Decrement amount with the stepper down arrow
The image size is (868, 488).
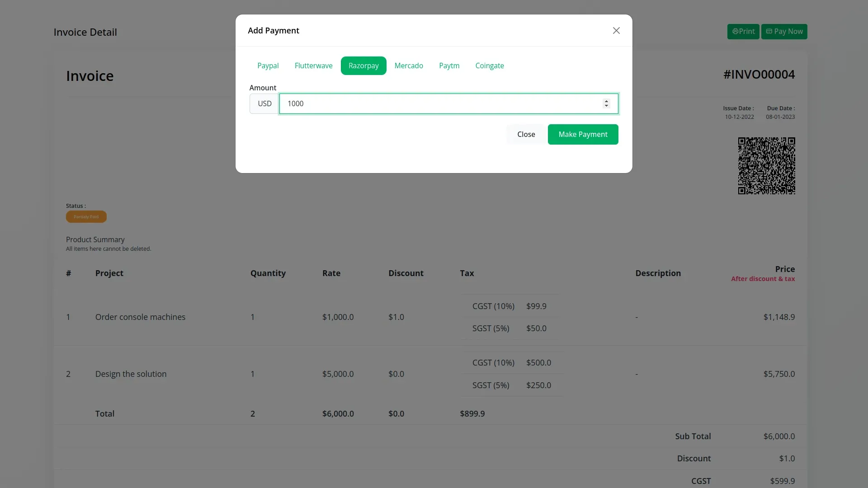606,106
